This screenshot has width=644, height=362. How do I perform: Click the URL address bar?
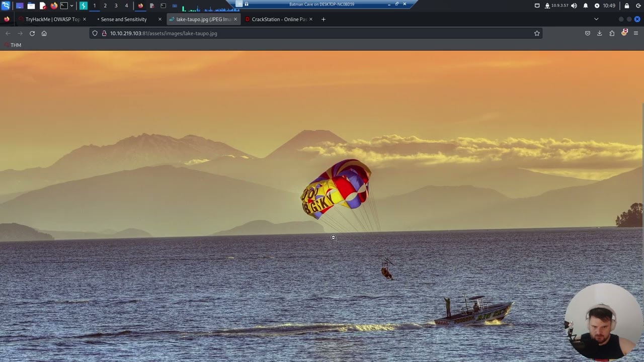(x=316, y=33)
